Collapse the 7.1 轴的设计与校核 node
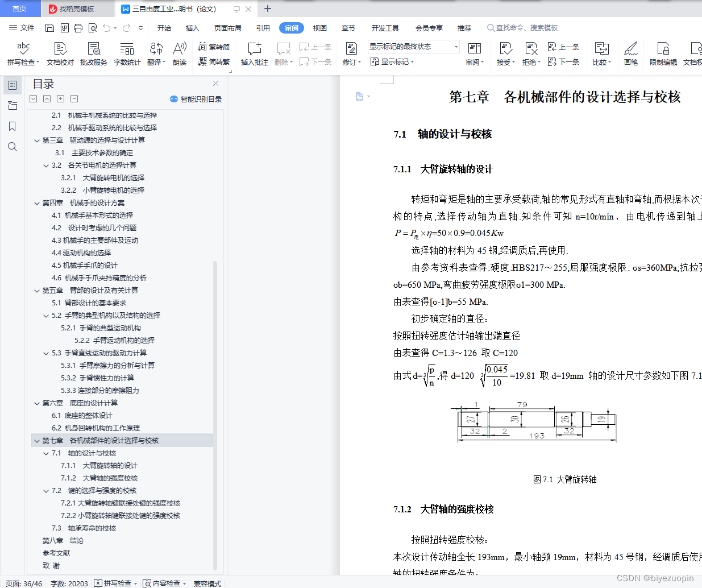Image resolution: width=702 pixels, height=588 pixels. click(x=46, y=453)
